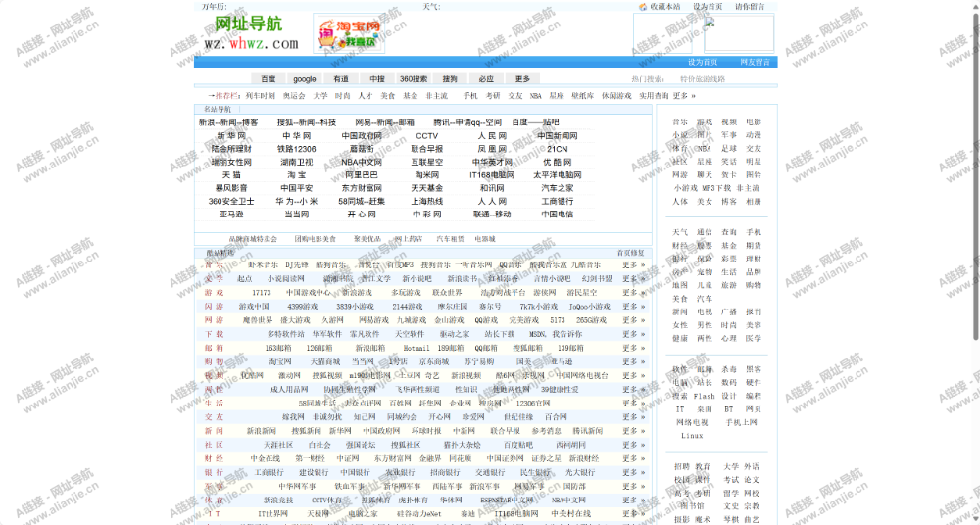The image size is (980, 525).
Task: Click the 网址导航 wz.whwz.com site logo
Action: [x=251, y=33]
